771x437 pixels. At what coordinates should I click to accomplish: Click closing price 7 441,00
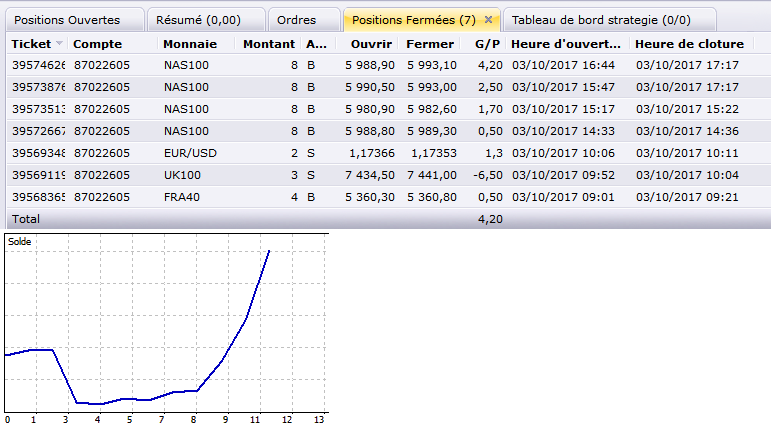click(432, 175)
